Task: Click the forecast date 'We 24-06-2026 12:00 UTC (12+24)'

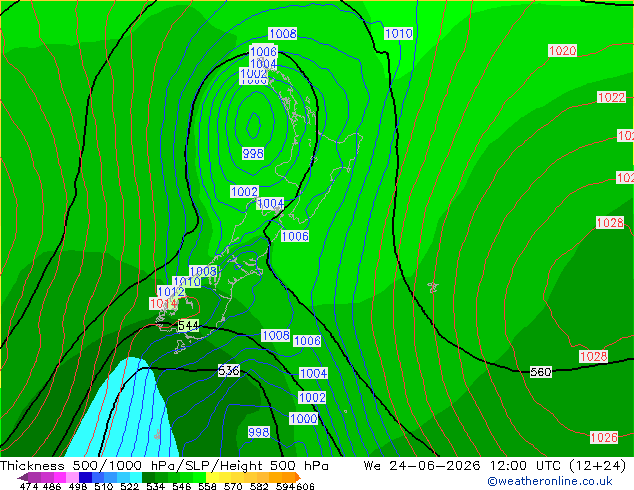Action: tap(495, 466)
